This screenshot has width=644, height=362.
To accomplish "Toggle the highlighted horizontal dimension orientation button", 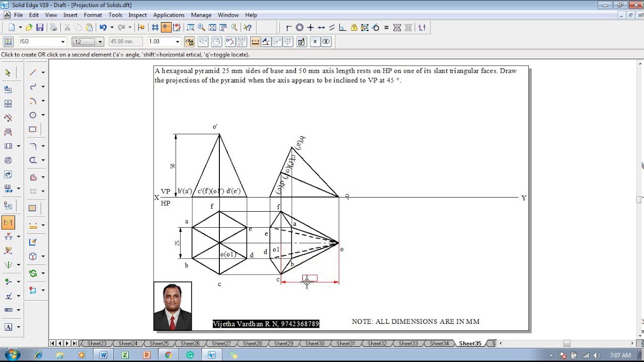I will click(x=255, y=42).
